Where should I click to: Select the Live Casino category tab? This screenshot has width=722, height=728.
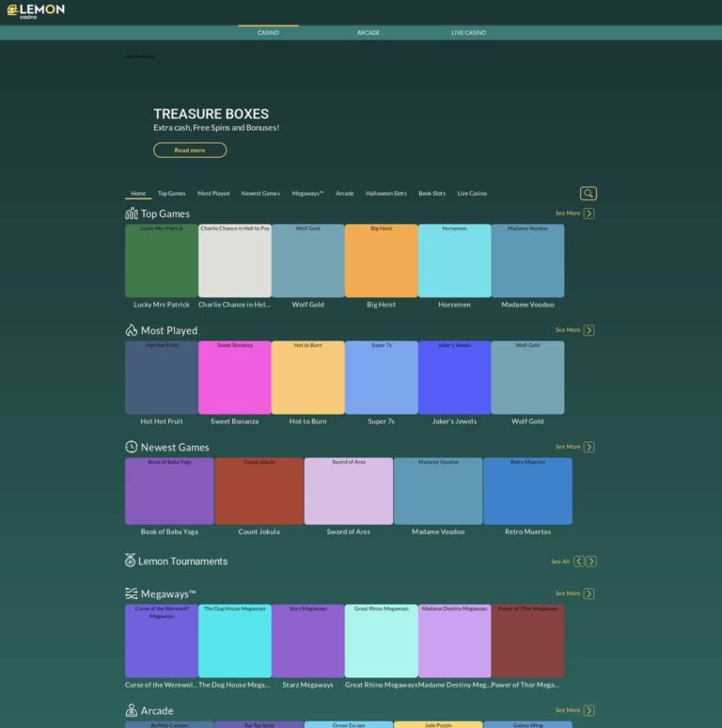point(472,194)
